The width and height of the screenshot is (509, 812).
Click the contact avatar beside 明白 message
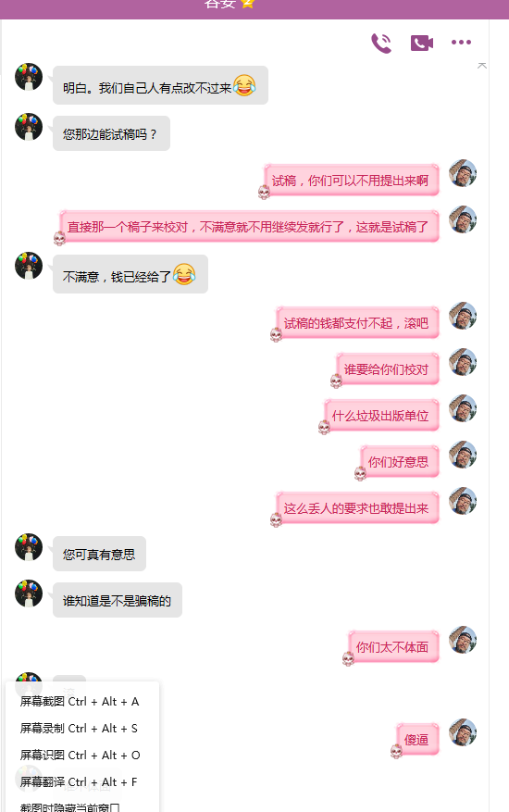click(29, 77)
